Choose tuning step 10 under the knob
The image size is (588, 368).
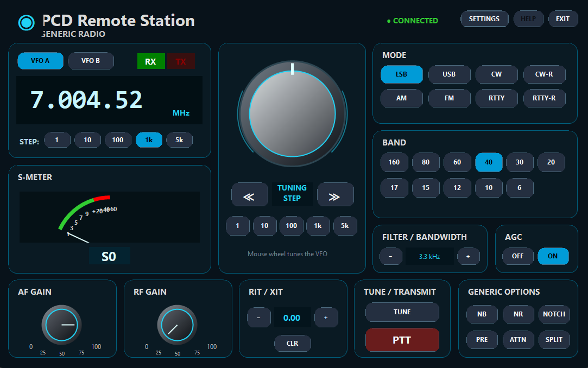pyautogui.click(x=265, y=226)
